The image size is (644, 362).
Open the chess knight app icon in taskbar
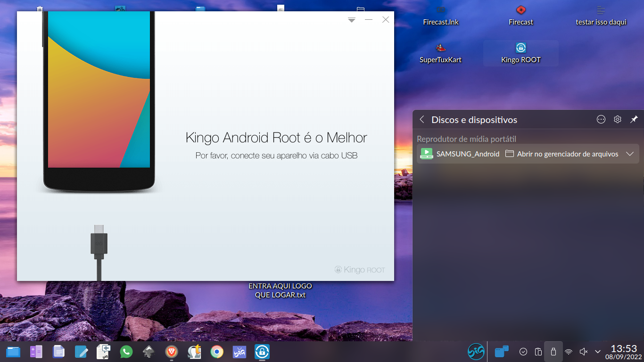click(194, 352)
